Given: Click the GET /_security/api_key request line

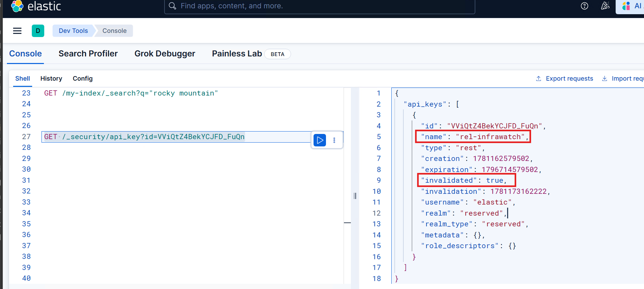Looking at the screenshot, I should 144,137.
